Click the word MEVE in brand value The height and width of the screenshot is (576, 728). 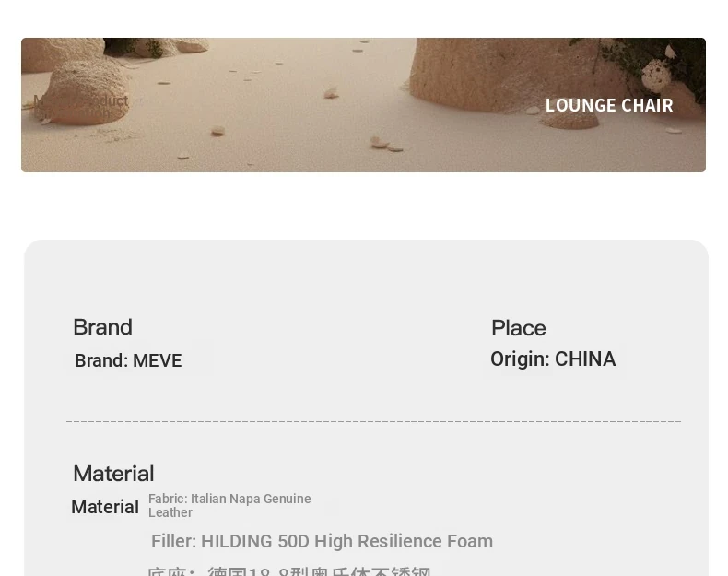pos(158,360)
